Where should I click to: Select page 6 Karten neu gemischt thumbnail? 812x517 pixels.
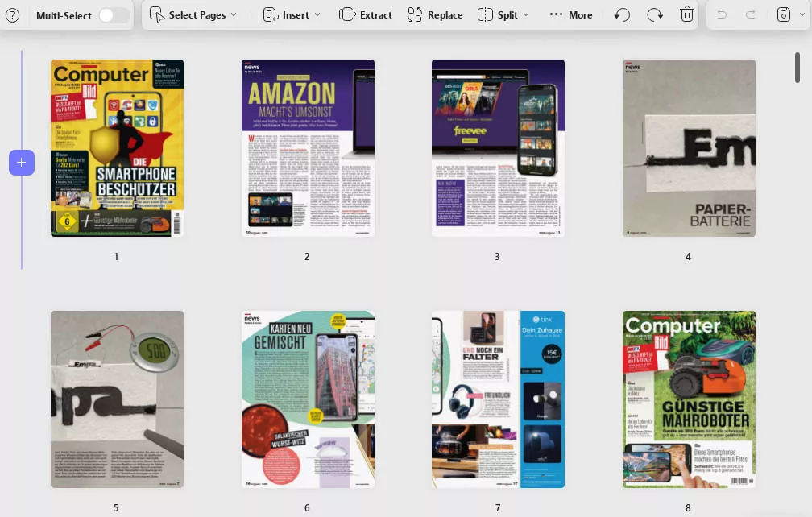coord(308,399)
